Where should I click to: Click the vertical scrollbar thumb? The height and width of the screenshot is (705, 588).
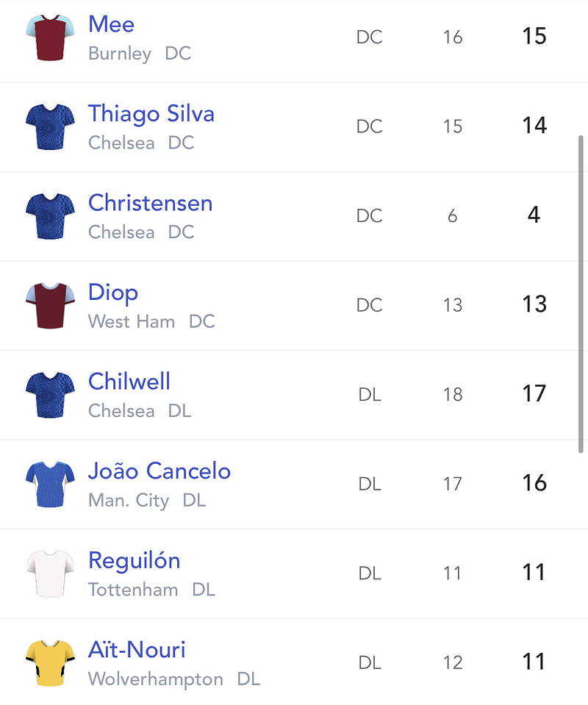(581, 294)
